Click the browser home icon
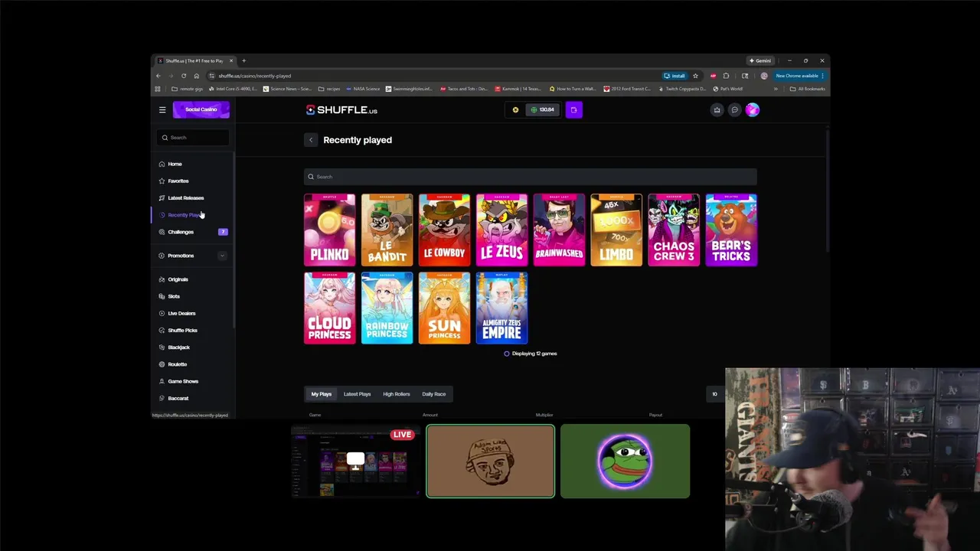This screenshot has height=551, width=980. click(197, 76)
